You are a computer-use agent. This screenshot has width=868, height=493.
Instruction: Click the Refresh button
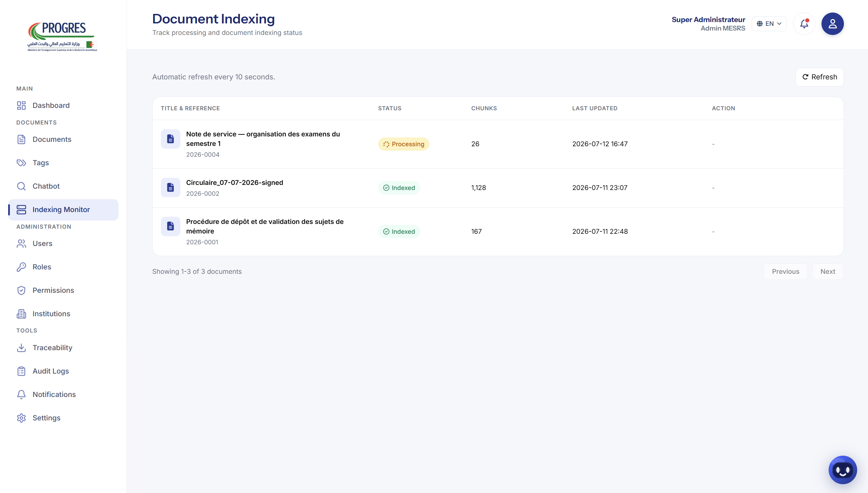(820, 77)
